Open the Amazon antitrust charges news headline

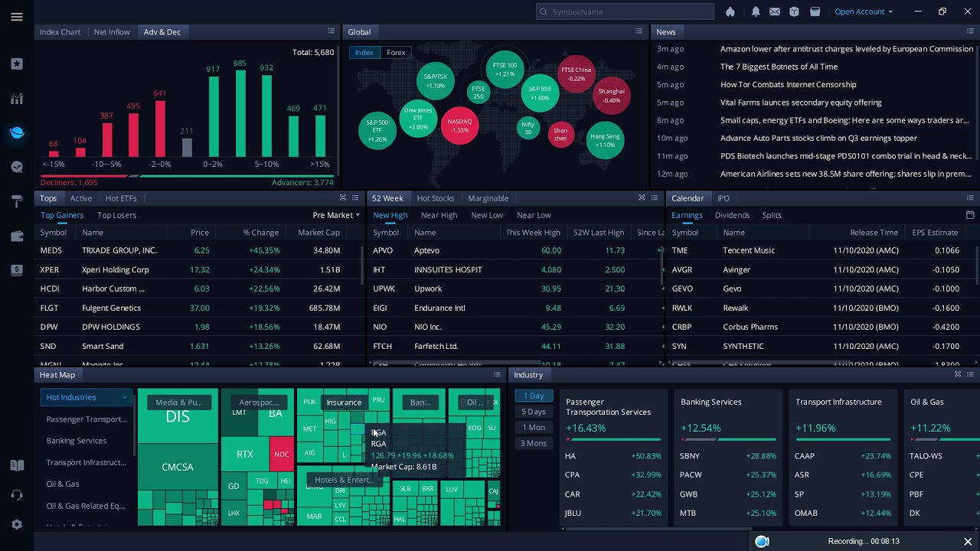click(x=847, y=49)
